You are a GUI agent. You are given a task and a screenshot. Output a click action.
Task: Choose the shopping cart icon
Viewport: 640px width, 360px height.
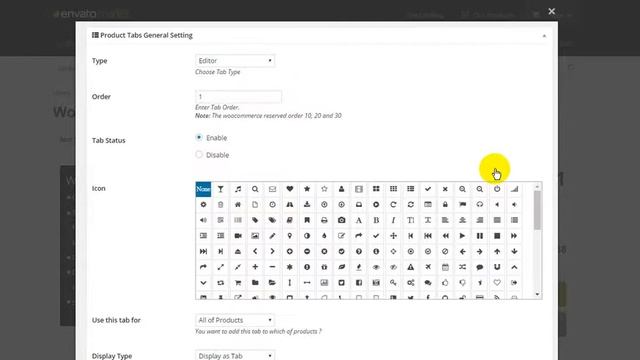click(x=238, y=282)
